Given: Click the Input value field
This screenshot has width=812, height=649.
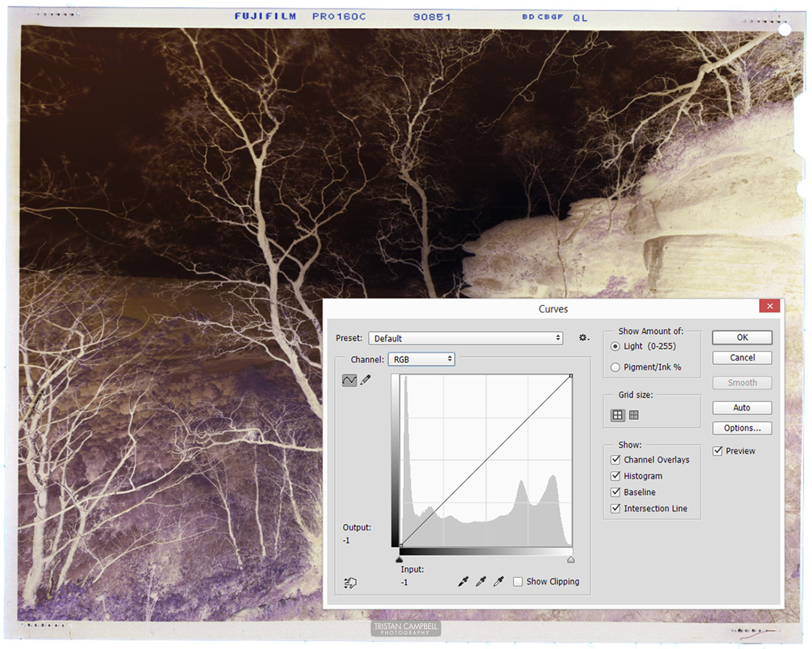Looking at the screenshot, I should tap(404, 583).
